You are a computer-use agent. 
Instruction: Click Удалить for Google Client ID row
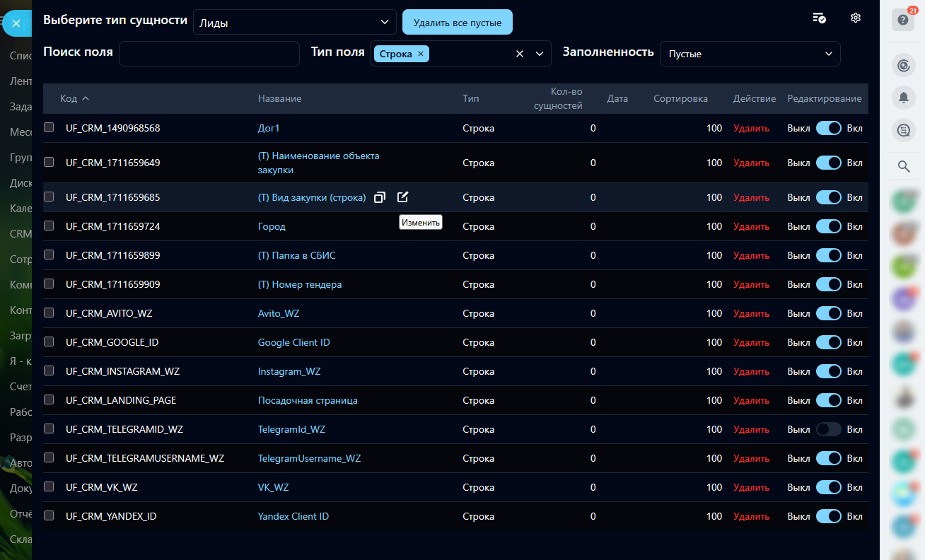click(x=751, y=342)
